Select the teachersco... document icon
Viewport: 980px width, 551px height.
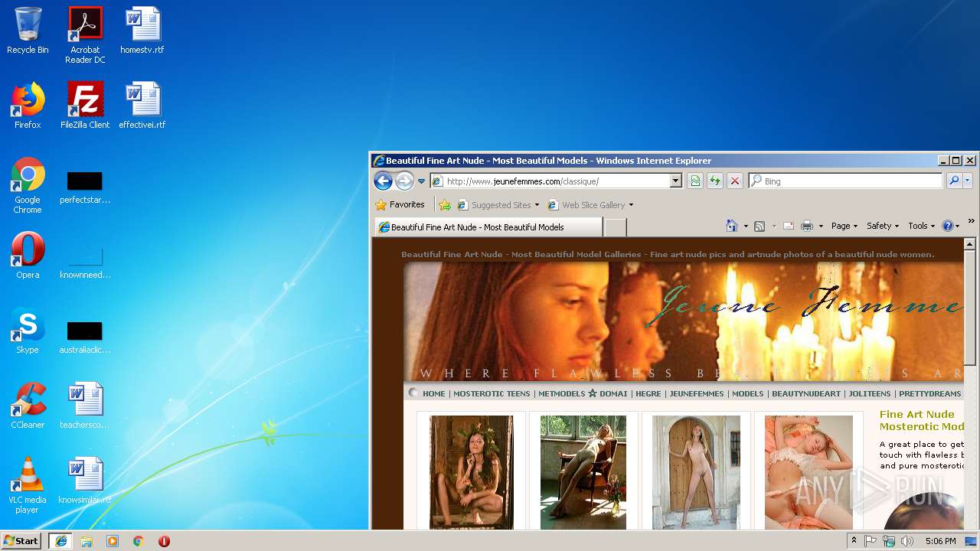click(85, 406)
